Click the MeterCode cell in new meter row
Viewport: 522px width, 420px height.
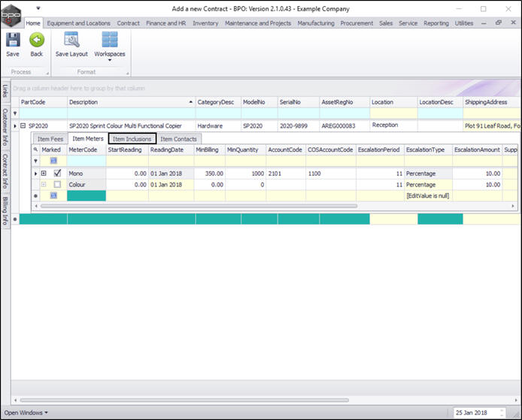pyautogui.click(x=86, y=195)
